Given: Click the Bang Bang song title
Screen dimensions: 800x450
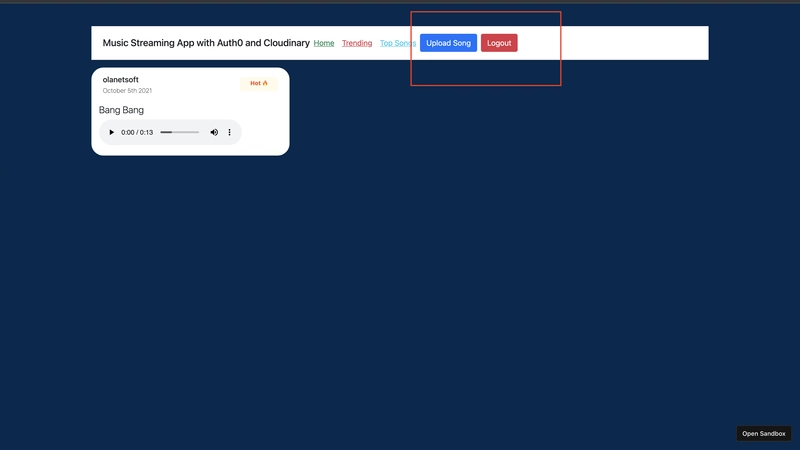Looking at the screenshot, I should coord(121,110).
